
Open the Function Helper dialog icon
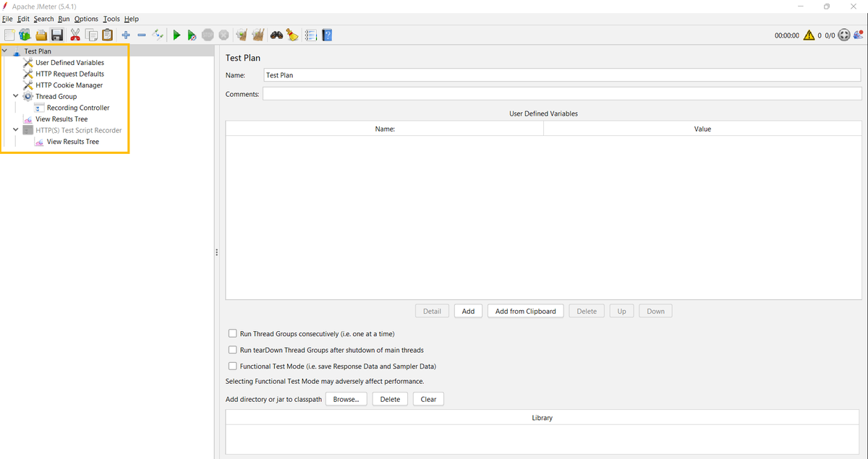311,35
